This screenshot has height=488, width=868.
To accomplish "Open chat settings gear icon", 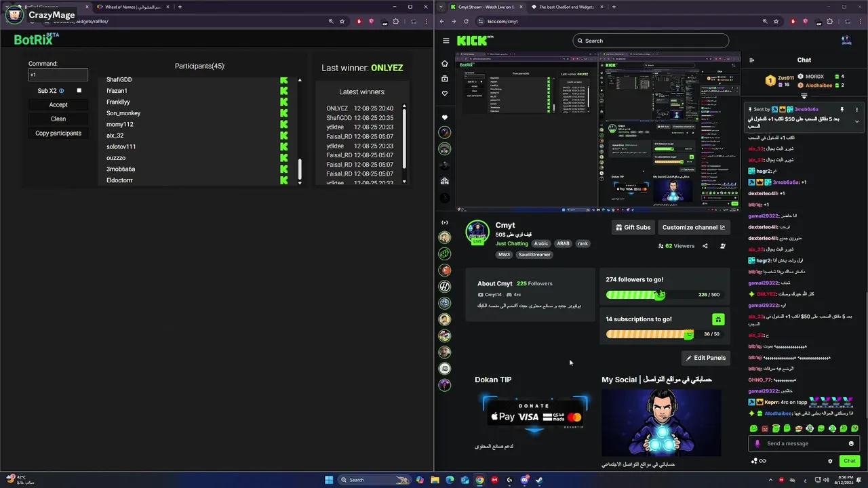I will point(830,461).
